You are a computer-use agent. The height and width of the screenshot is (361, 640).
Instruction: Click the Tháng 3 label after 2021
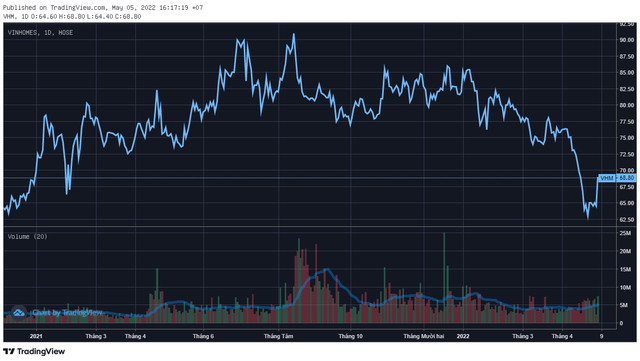click(96, 336)
